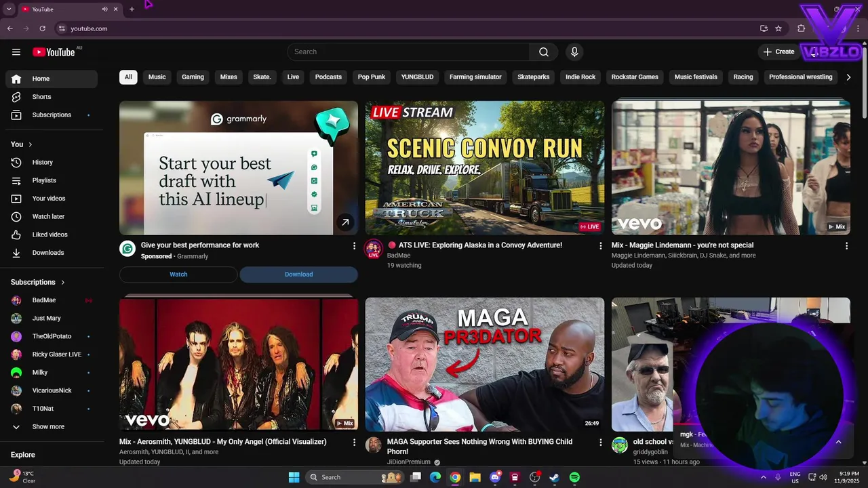868x488 pixels.
Task: Open the YouTube hamburger guide menu
Action: [16, 52]
